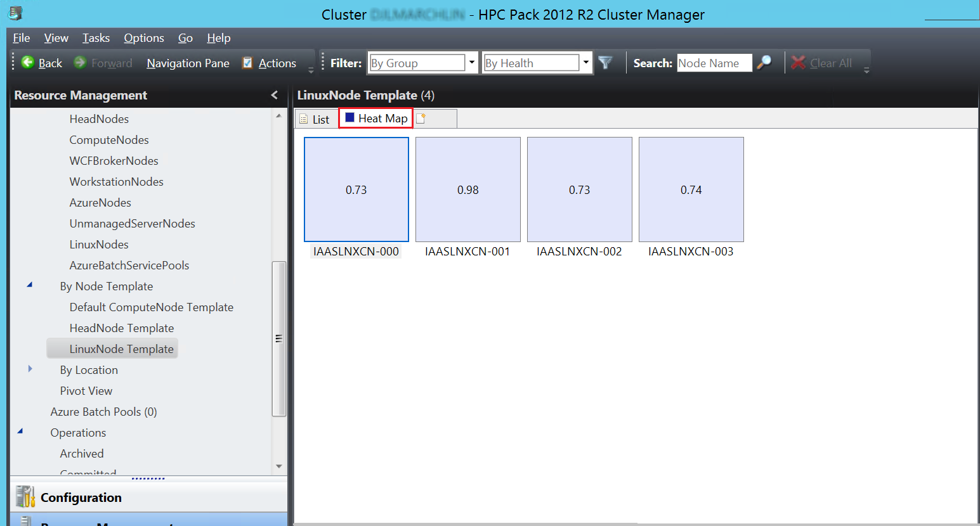This screenshot has height=526, width=980.
Task: Click the red Clear All X icon
Action: coord(799,62)
